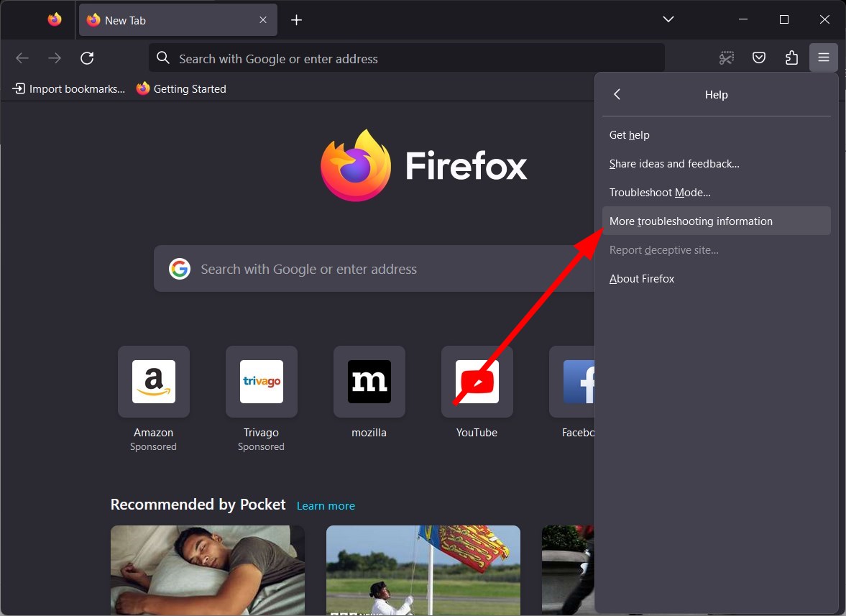This screenshot has width=846, height=616.
Task: Take a screenshot with toolbar icon
Action: pyautogui.click(x=726, y=58)
